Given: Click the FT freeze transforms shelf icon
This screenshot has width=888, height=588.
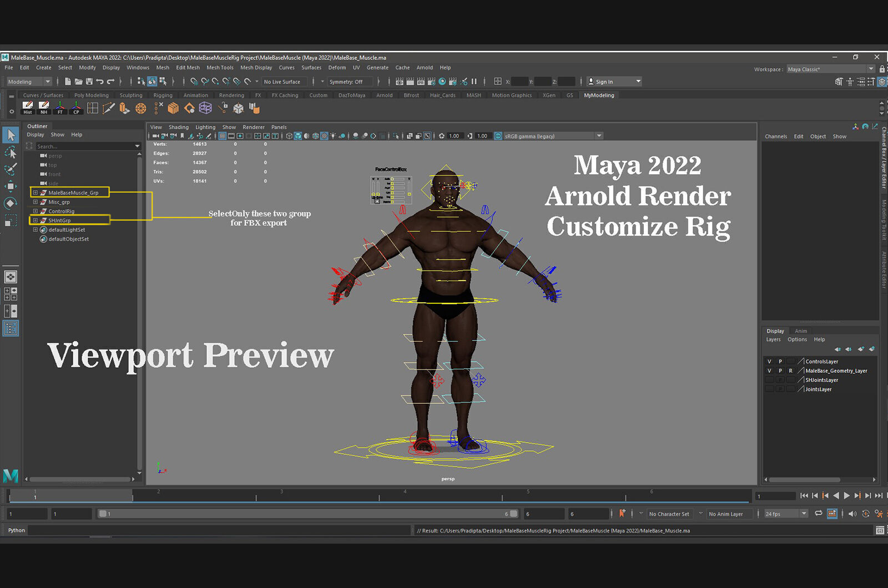Looking at the screenshot, I should tap(60, 108).
